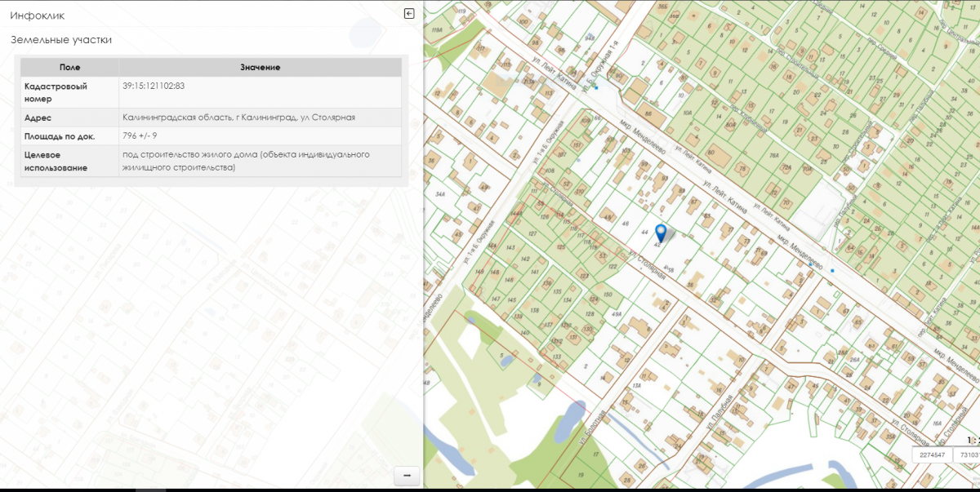Click the Площадь по док. value cell
Image resolution: width=980 pixels, height=492 pixels.
pos(140,135)
